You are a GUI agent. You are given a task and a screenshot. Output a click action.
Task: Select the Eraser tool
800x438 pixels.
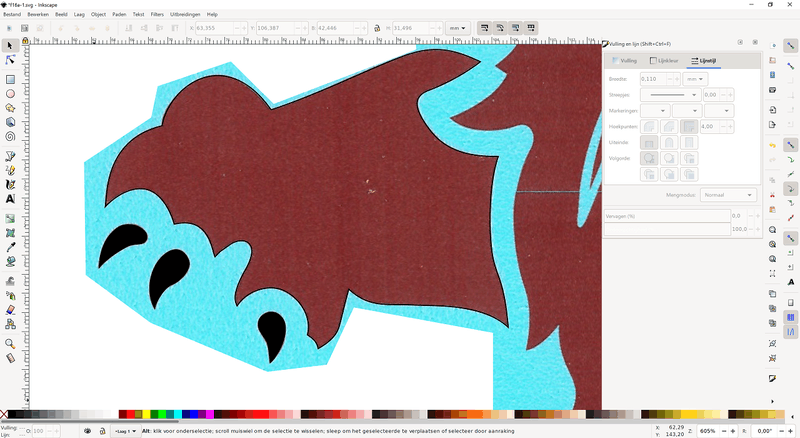[10, 310]
